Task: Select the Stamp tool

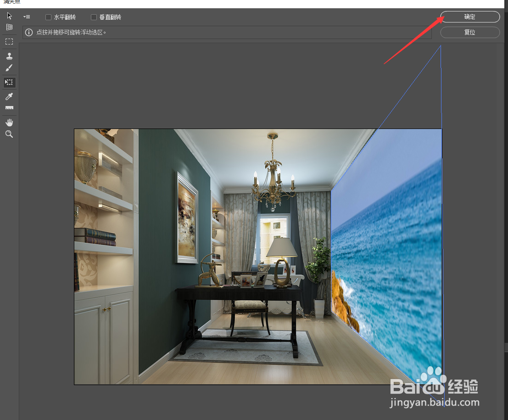Action: [x=9, y=56]
